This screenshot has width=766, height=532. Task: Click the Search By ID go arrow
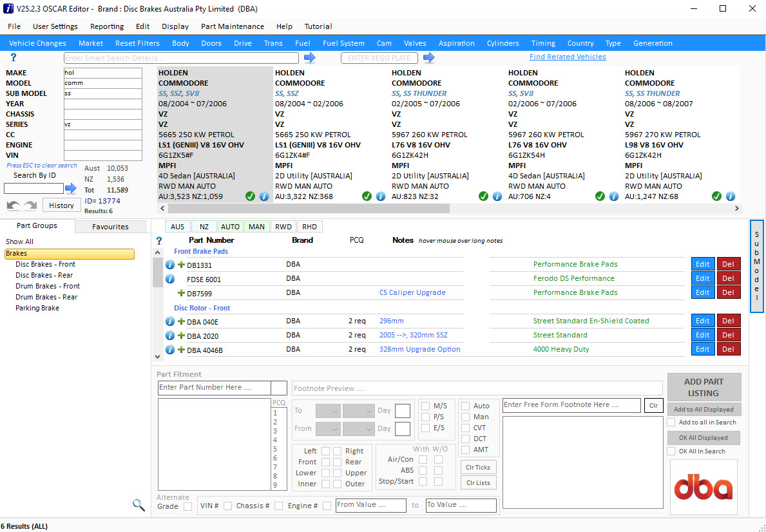click(71, 189)
